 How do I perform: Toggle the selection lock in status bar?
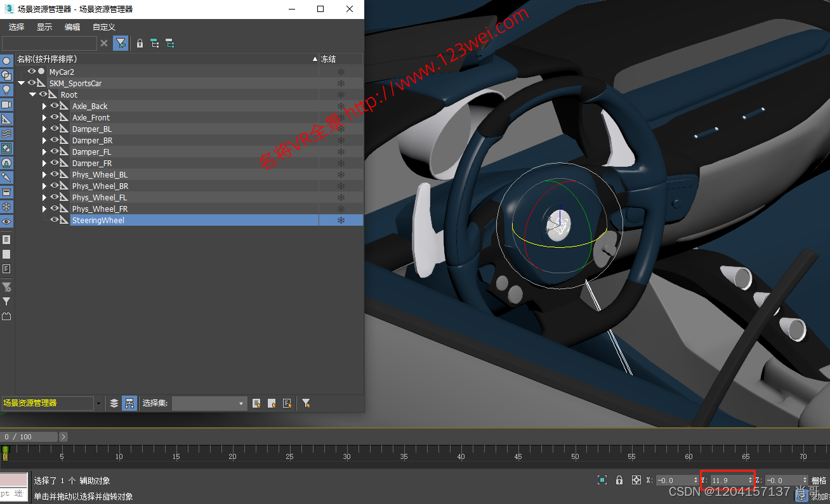(x=619, y=481)
